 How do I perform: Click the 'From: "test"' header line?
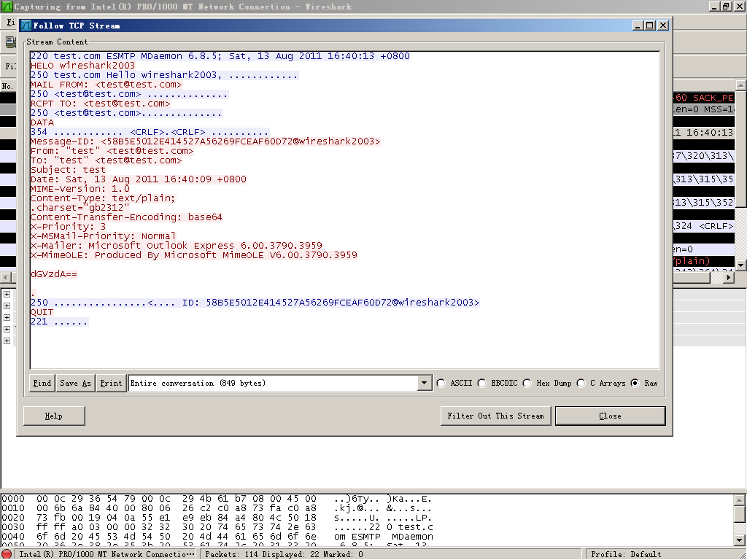click(x=112, y=152)
